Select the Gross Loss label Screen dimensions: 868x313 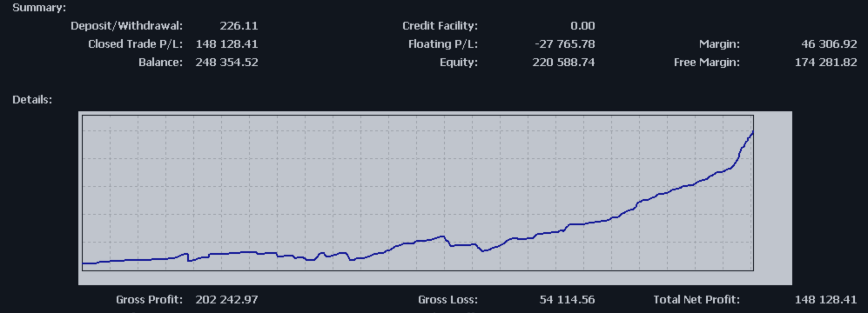click(x=447, y=300)
